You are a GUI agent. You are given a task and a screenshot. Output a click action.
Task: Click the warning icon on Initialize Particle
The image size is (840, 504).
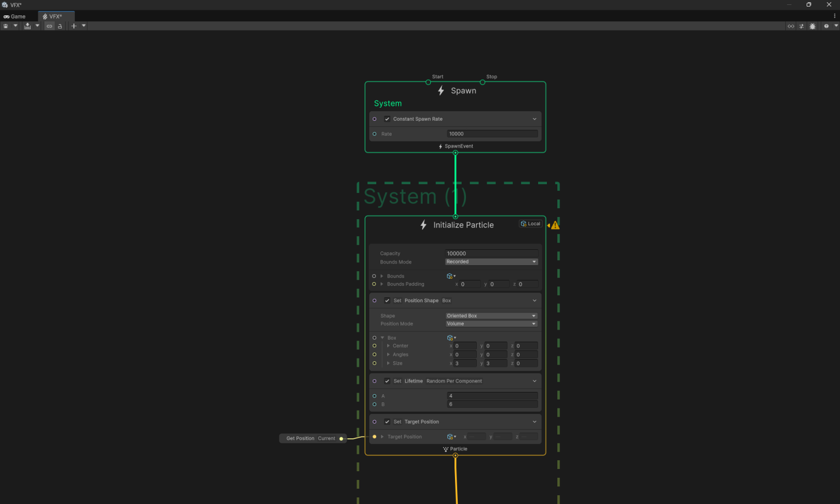tap(555, 225)
